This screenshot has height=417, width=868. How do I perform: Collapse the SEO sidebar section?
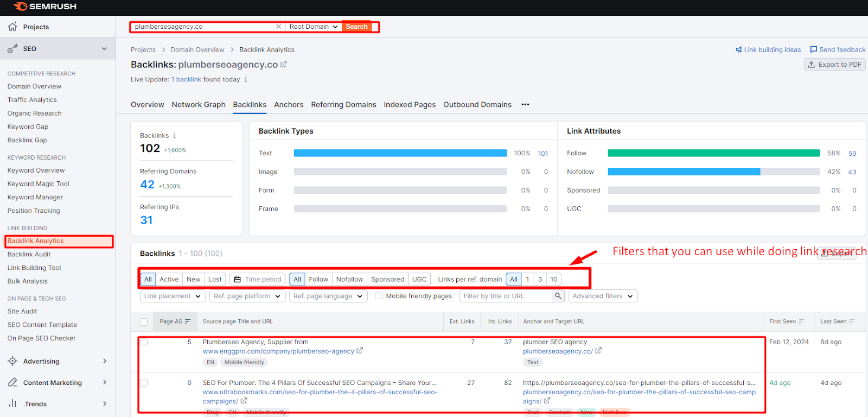(x=104, y=49)
